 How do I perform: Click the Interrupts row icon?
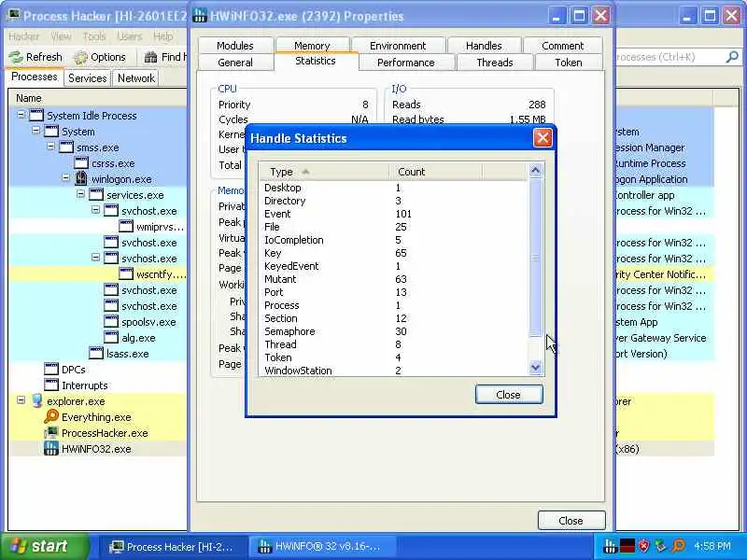[x=51, y=385]
